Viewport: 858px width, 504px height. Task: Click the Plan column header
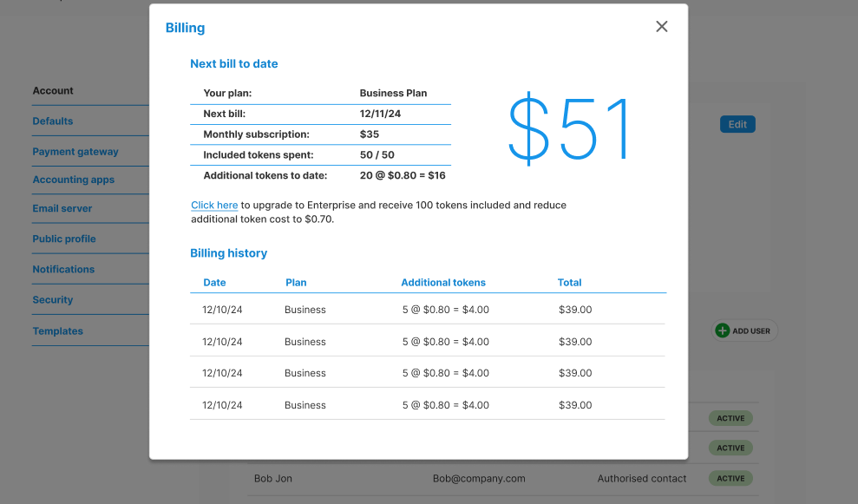tap(296, 283)
